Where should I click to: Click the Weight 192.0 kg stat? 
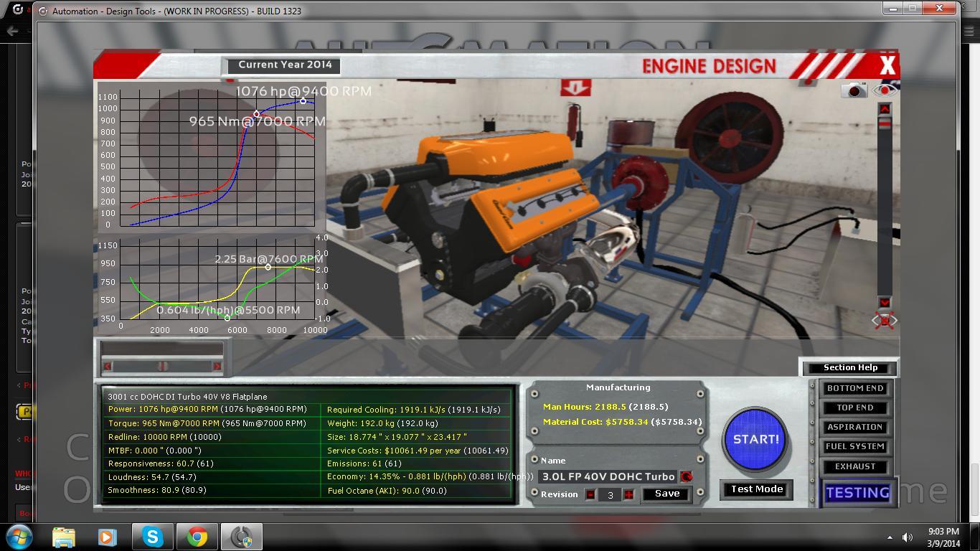point(382,423)
